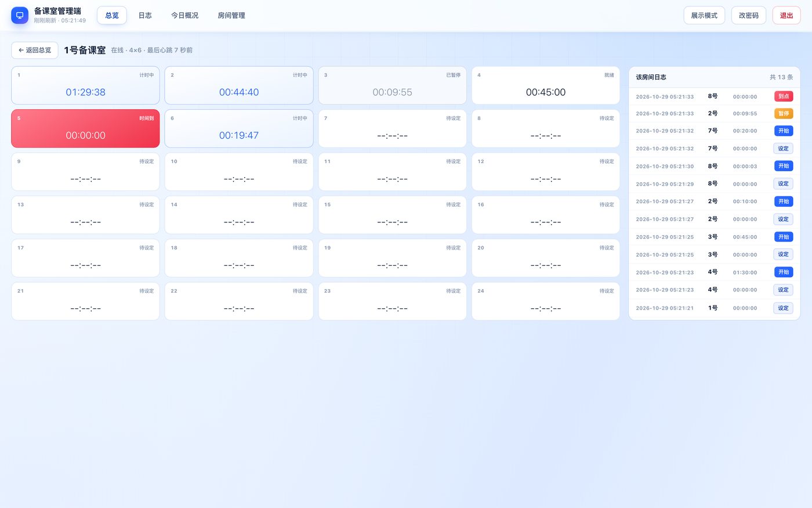This screenshot has width=812, height=508.
Task: Click 开始 tag for 4号 at 01:30:00
Action: tap(784, 272)
